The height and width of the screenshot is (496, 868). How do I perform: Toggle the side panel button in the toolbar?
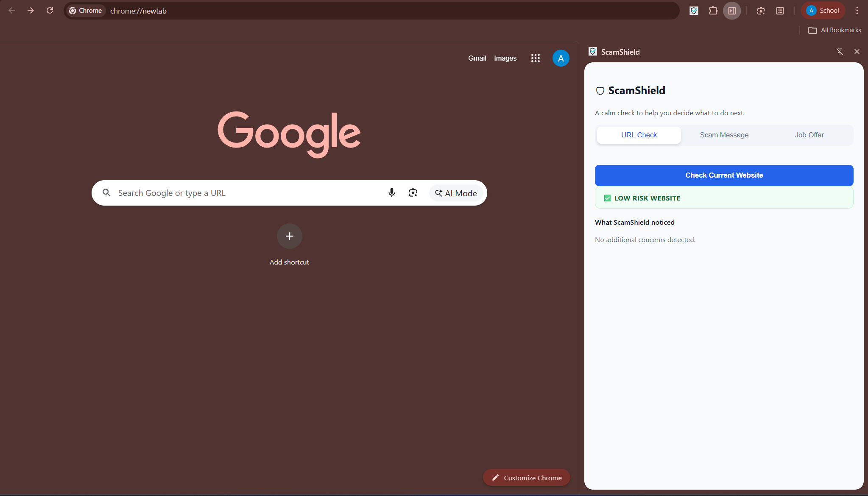tap(732, 11)
